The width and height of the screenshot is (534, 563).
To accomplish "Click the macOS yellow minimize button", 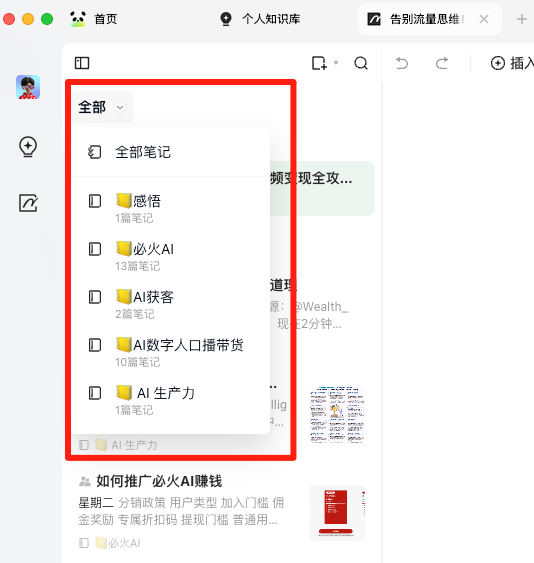I will [28, 19].
